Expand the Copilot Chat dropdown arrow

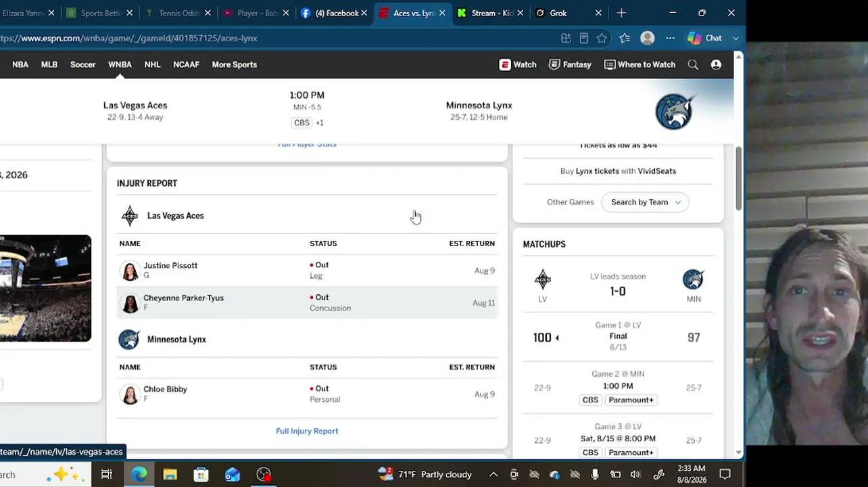click(x=736, y=39)
